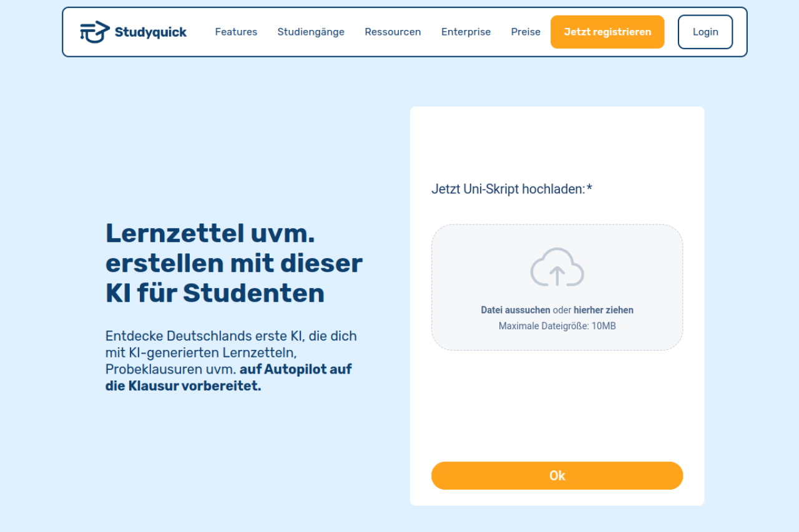This screenshot has height=532, width=799.
Task: Open the Features menu item
Action: [x=236, y=32]
